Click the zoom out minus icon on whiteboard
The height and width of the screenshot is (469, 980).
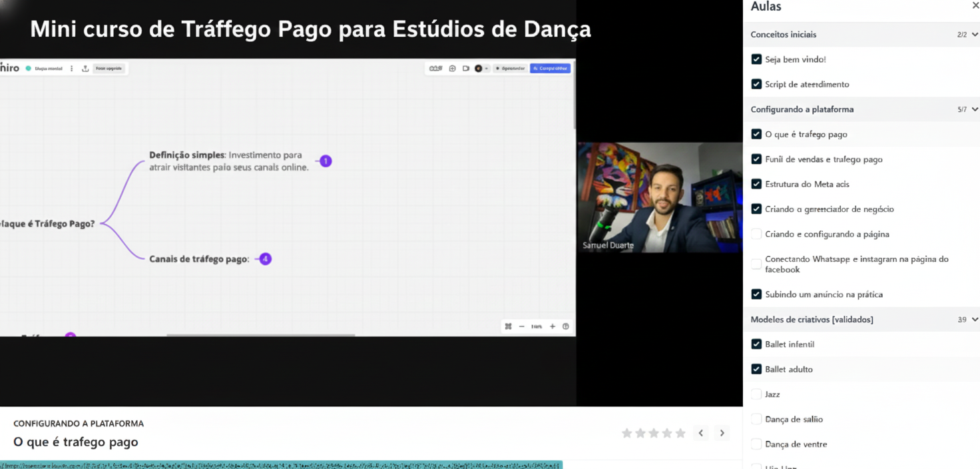click(x=522, y=326)
